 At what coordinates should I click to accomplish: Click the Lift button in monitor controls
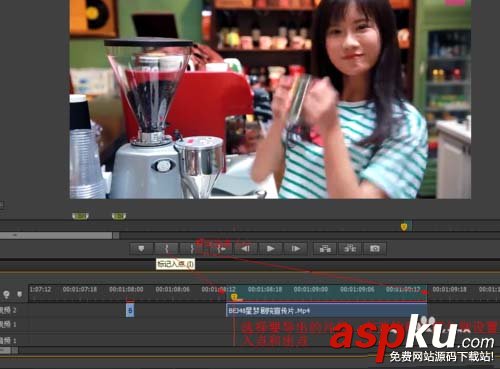[325, 249]
